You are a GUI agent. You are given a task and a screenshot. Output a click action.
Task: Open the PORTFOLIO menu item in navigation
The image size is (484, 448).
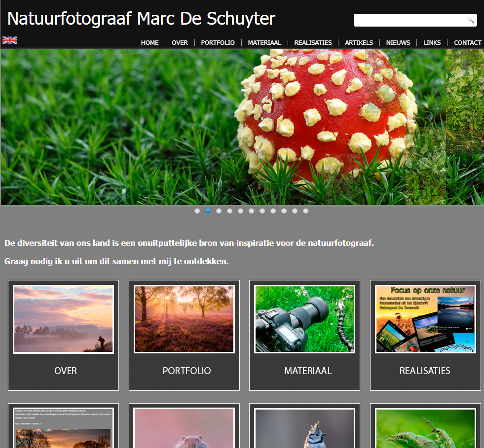(218, 42)
